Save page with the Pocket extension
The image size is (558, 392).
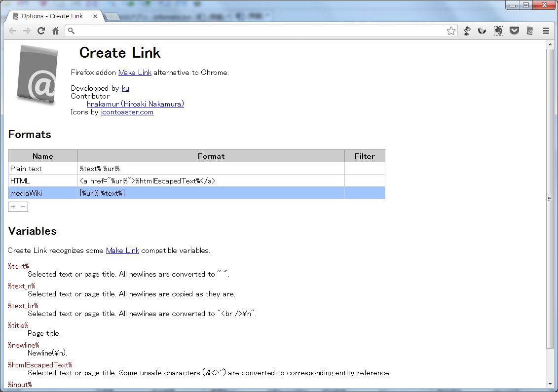tap(514, 31)
